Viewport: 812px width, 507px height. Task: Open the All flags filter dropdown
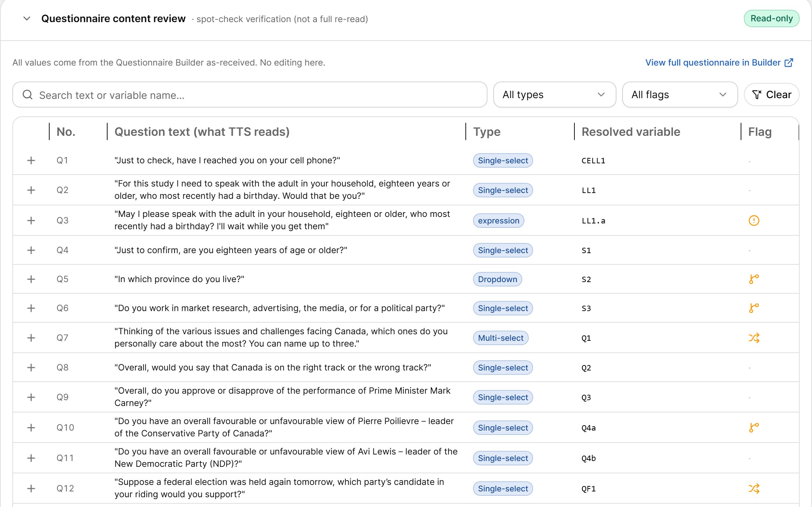click(680, 95)
